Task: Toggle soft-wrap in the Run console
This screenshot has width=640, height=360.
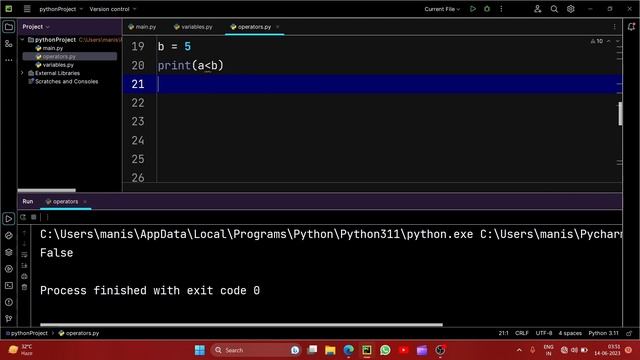Action: coord(24,255)
